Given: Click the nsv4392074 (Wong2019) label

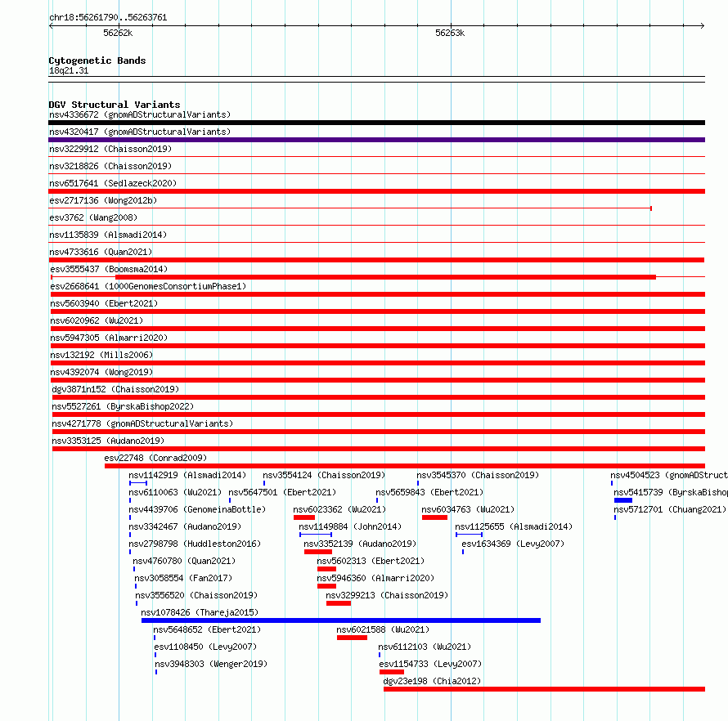Looking at the screenshot, I should tap(101, 372).
